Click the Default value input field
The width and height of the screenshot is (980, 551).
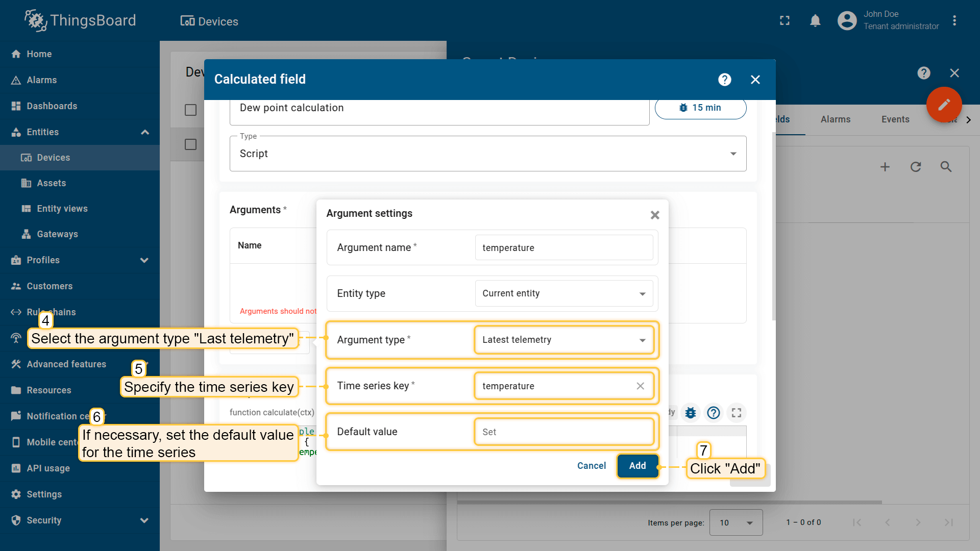[x=563, y=432]
